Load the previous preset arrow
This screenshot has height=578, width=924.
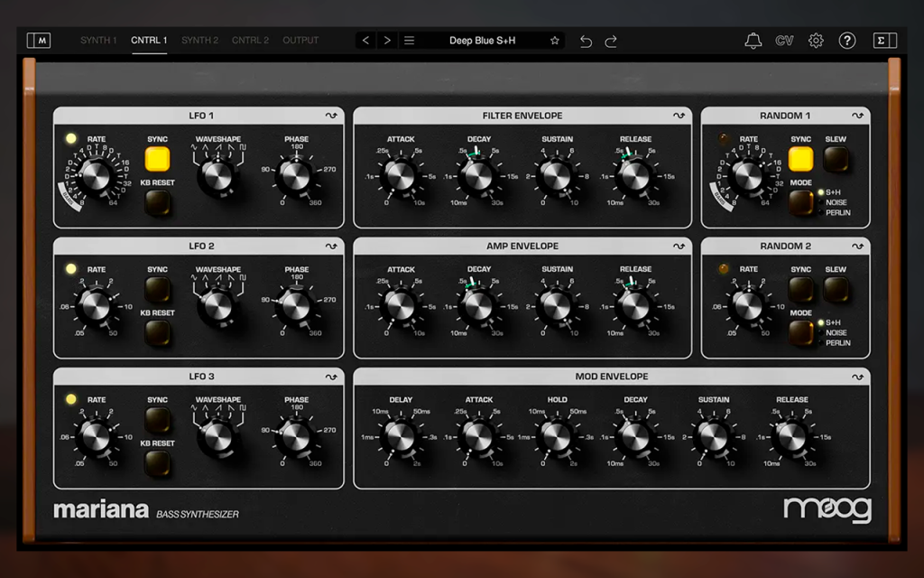(366, 40)
